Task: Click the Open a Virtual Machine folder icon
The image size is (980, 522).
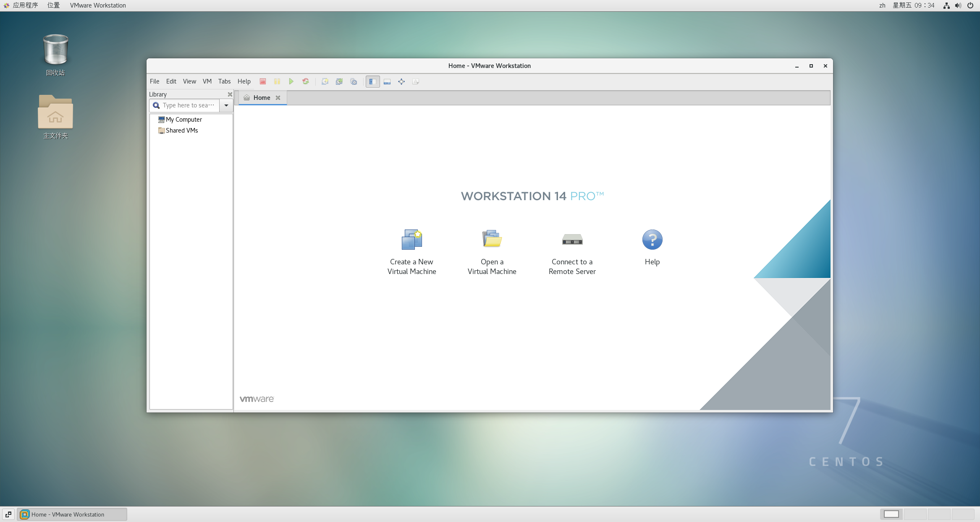Action: coord(492,240)
